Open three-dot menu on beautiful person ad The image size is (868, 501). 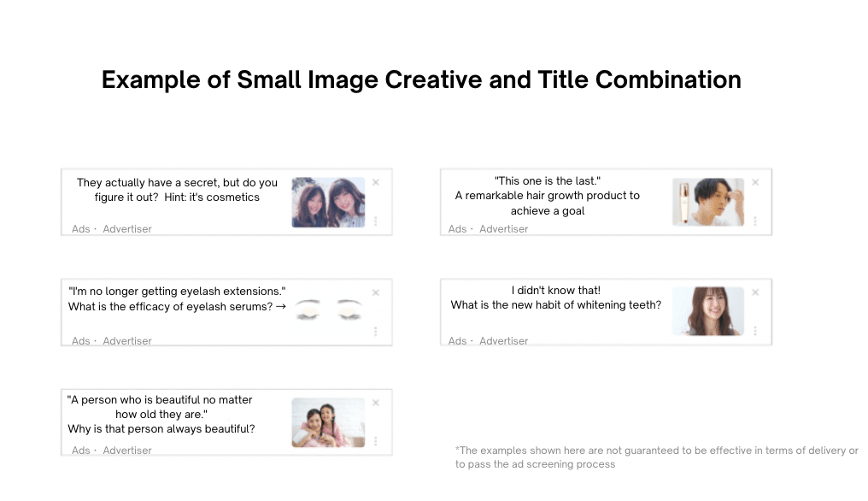(376, 441)
